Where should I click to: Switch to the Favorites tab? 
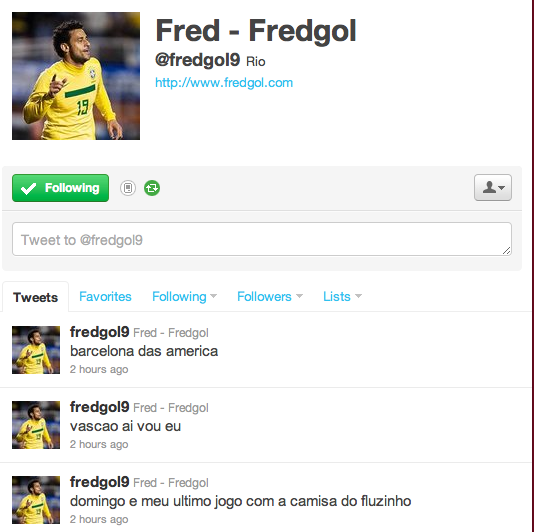(x=105, y=297)
